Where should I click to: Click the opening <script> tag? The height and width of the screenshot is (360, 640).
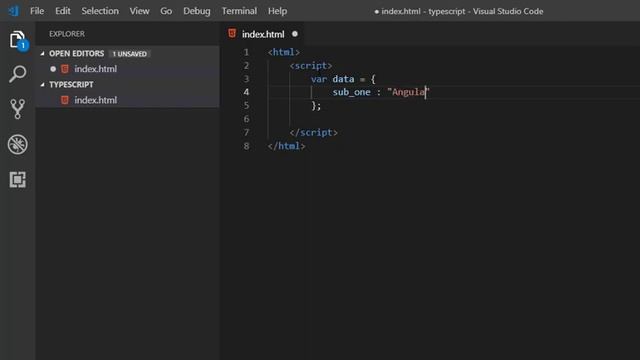pyautogui.click(x=311, y=66)
